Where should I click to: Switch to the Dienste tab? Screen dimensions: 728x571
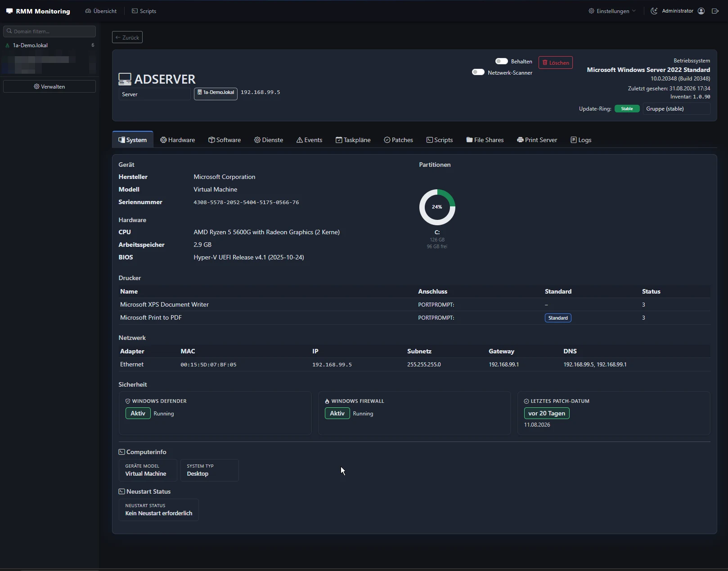tap(269, 140)
